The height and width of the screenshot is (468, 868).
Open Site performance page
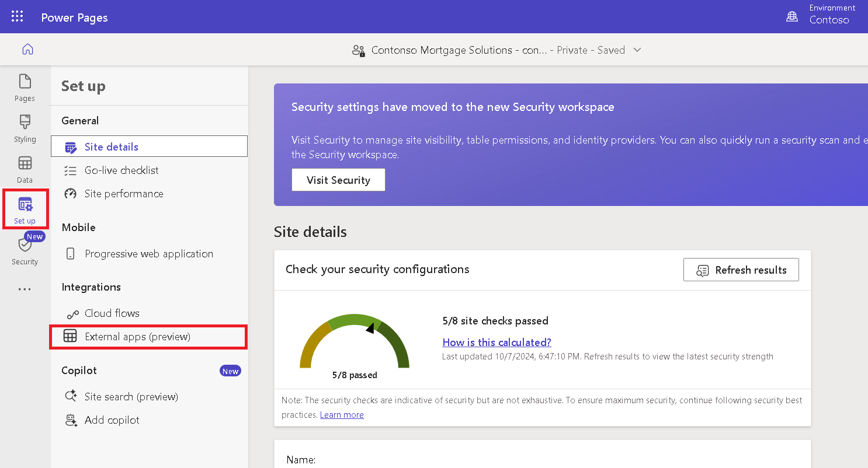click(x=124, y=194)
